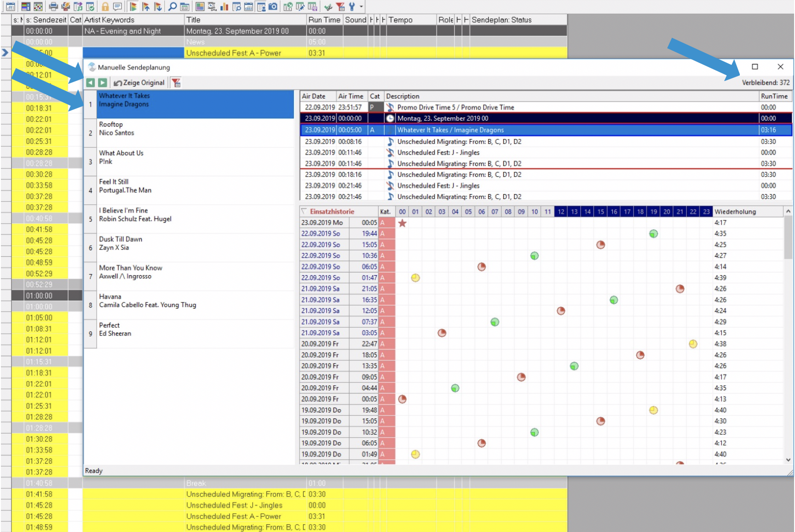Click the Wiederholung column header
Viewport: 795px width, 532px height.
(748, 212)
